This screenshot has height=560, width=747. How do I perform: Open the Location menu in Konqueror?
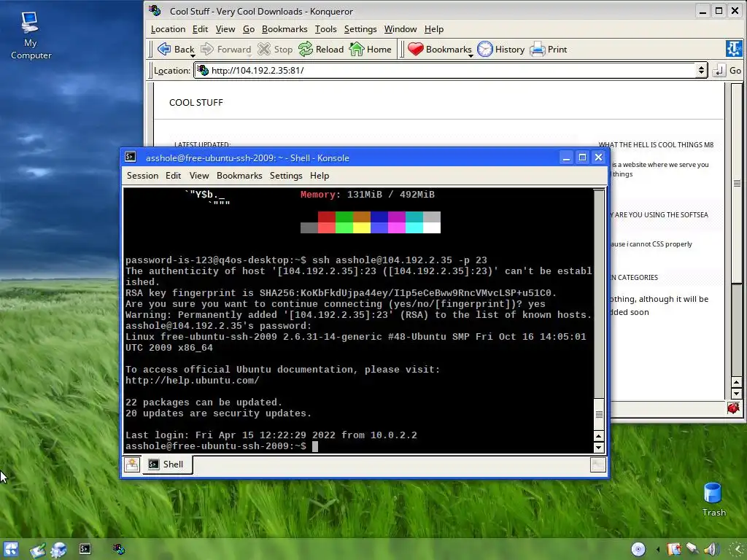click(x=168, y=29)
